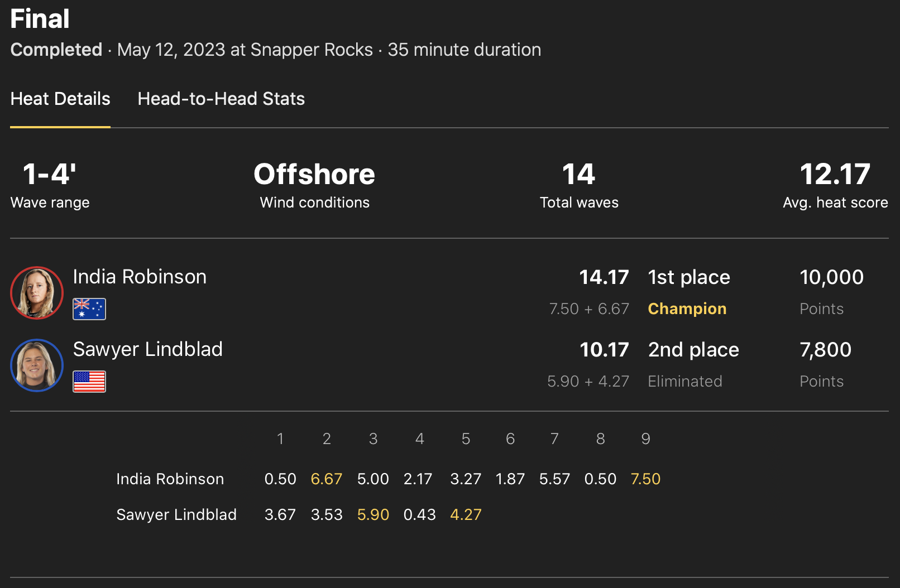The height and width of the screenshot is (588, 900).
Task: Click Sawyer Lindblad's 4.27 wave score
Action: (x=466, y=514)
